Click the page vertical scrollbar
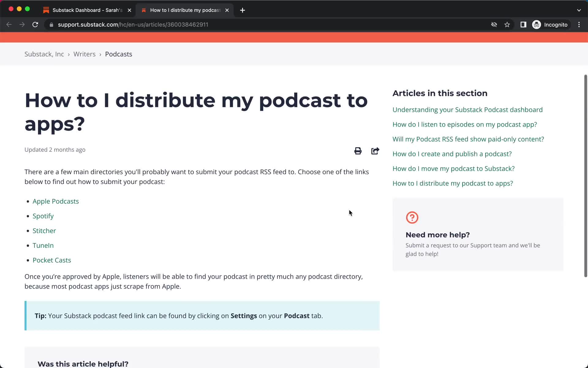Image resolution: width=588 pixels, height=368 pixels. 586,176
